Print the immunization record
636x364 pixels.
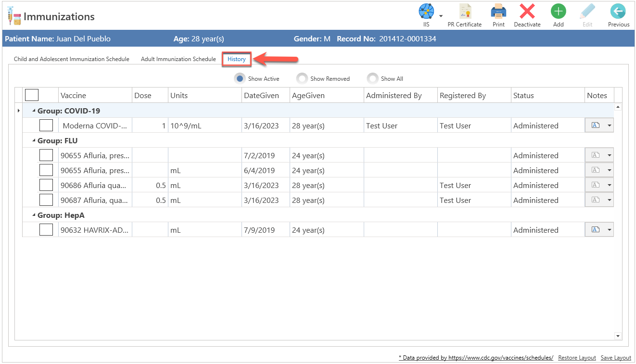(498, 15)
